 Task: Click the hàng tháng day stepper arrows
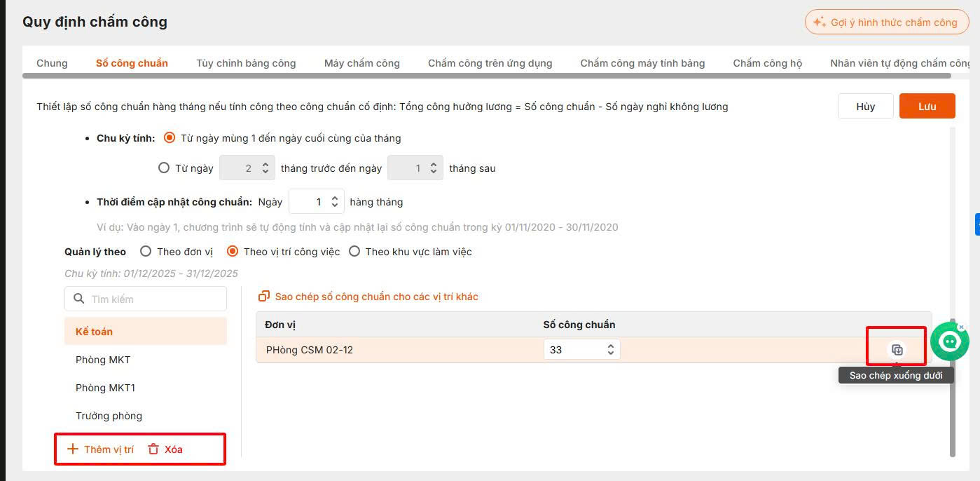[x=335, y=202]
